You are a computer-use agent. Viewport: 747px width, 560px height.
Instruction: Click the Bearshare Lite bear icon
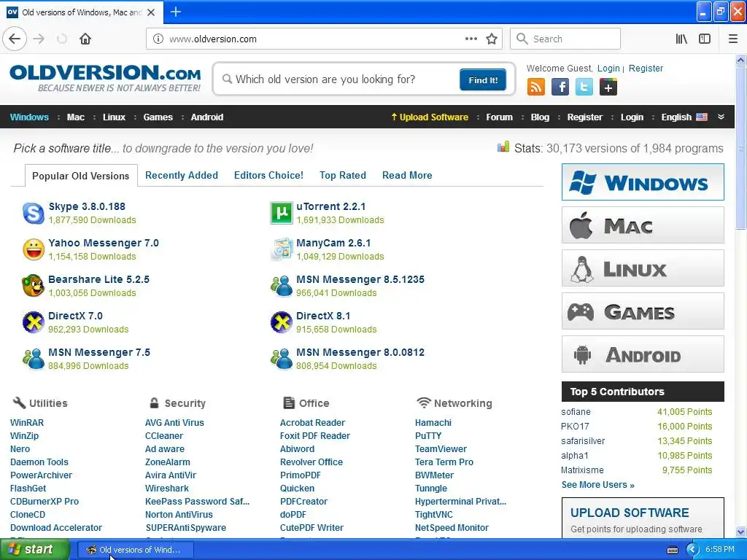34,286
